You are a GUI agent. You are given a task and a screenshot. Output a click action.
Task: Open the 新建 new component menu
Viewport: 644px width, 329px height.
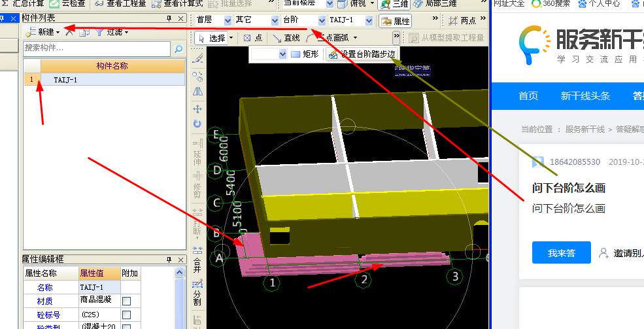(42, 31)
